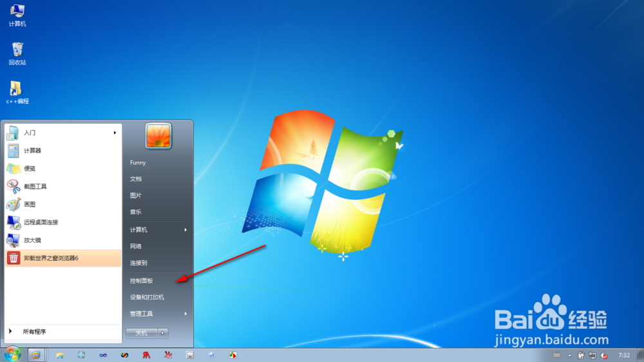
Task: Launch the red ЯR taskbar icon
Action: (146, 355)
